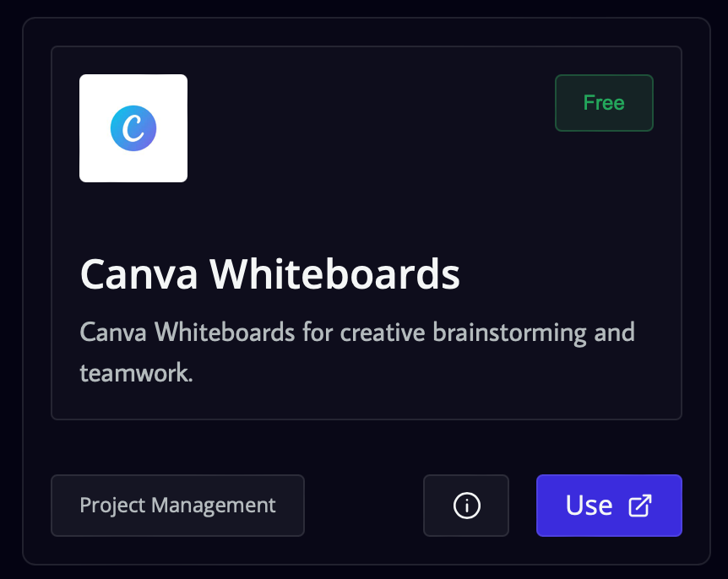Click the description text about creative brainstorming
728x579 pixels.
(x=357, y=352)
